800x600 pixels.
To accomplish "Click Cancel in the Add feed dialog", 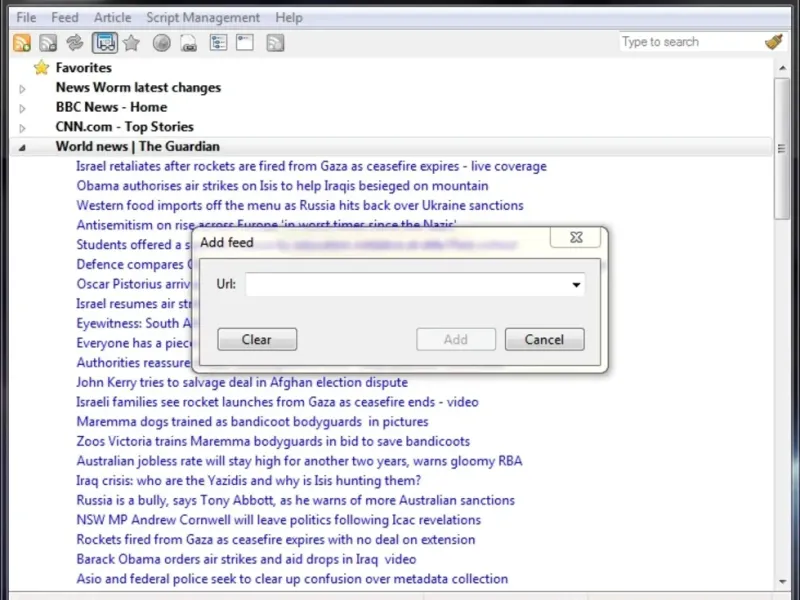I will coord(544,339).
